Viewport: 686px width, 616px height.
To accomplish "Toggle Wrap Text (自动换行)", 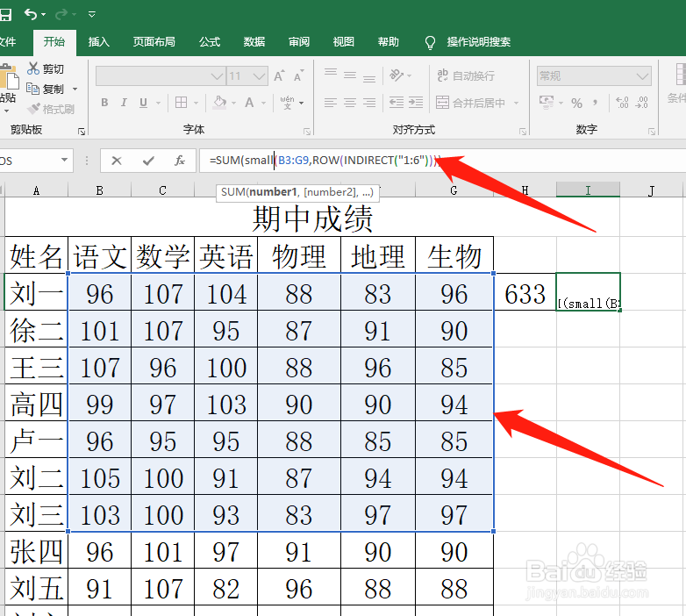I will coord(466,75).
